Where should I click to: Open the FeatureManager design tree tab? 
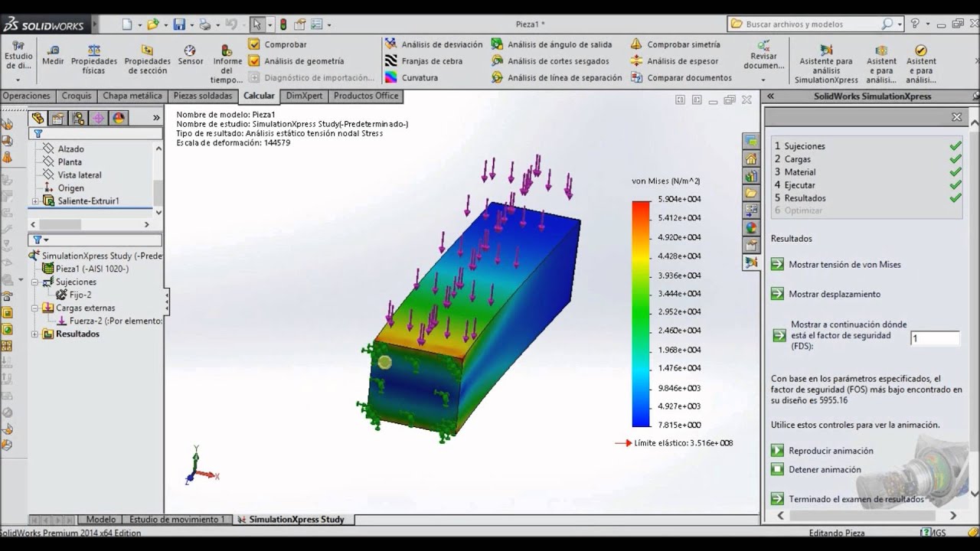(38, 118)
